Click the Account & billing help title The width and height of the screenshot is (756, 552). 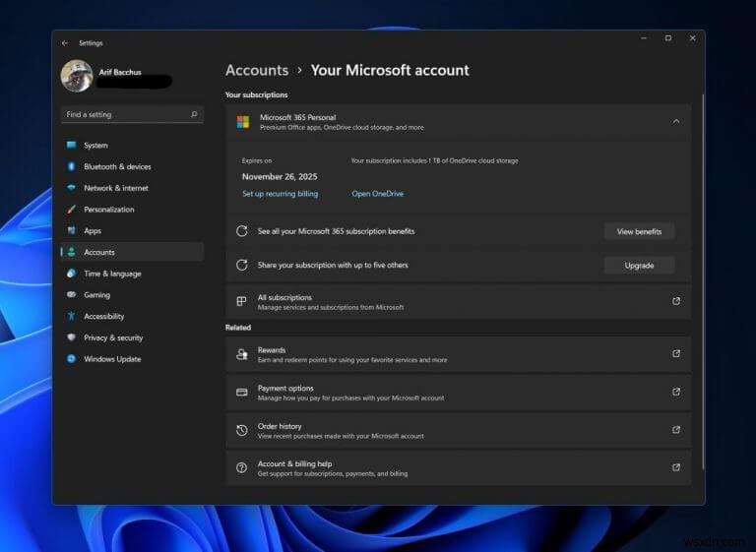pyautogui.click(x=294, y=463)
